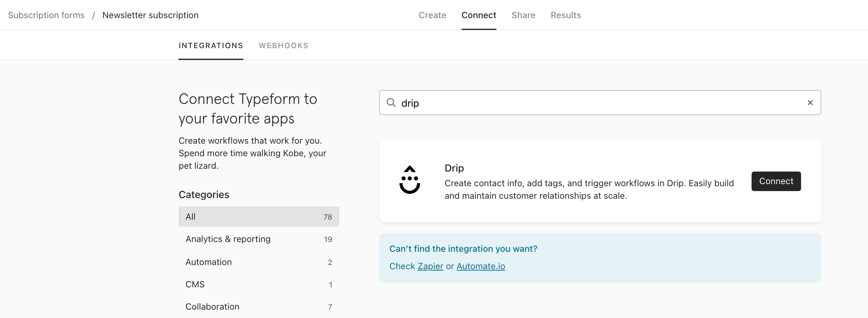The image size is (868, 318).
Task: Filter by Collaboration category
Action: click(259, 306)
